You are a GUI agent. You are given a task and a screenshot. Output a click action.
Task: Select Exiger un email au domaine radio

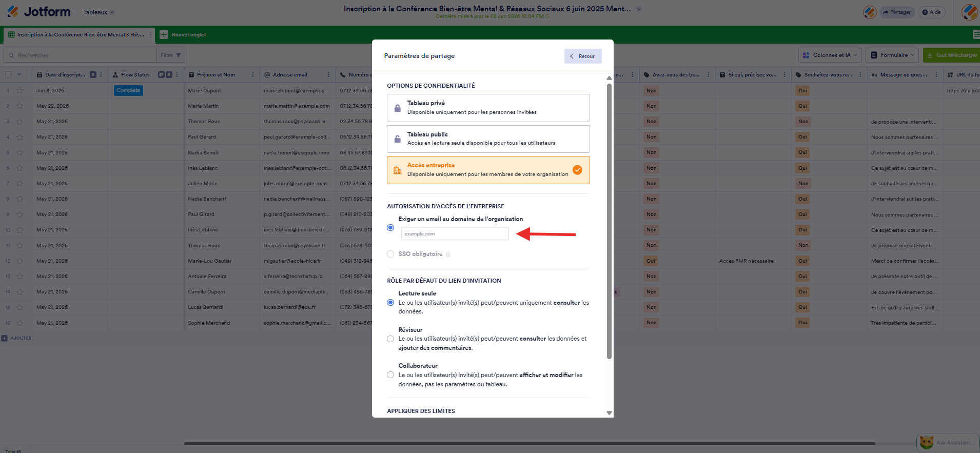tap(390, 227)
